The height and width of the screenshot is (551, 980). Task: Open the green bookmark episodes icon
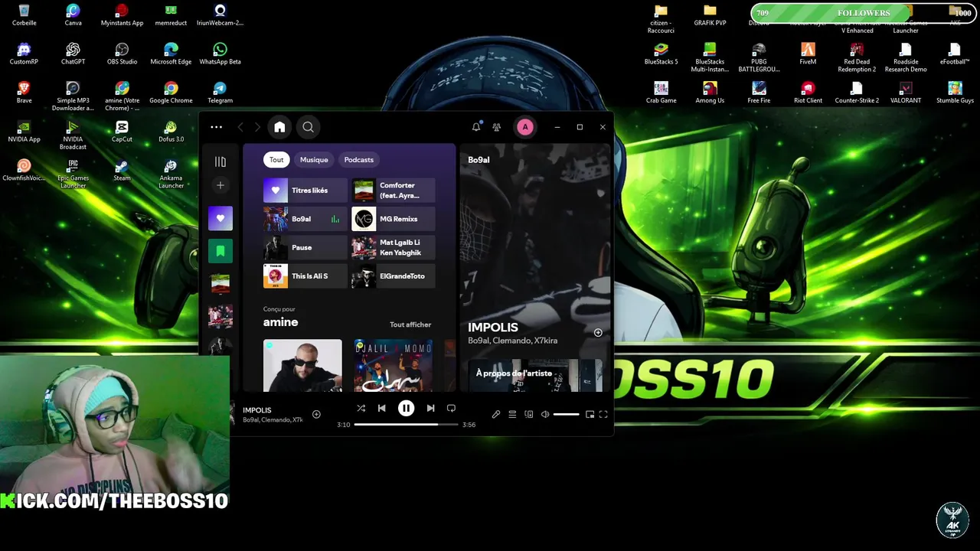coord(220,250)
